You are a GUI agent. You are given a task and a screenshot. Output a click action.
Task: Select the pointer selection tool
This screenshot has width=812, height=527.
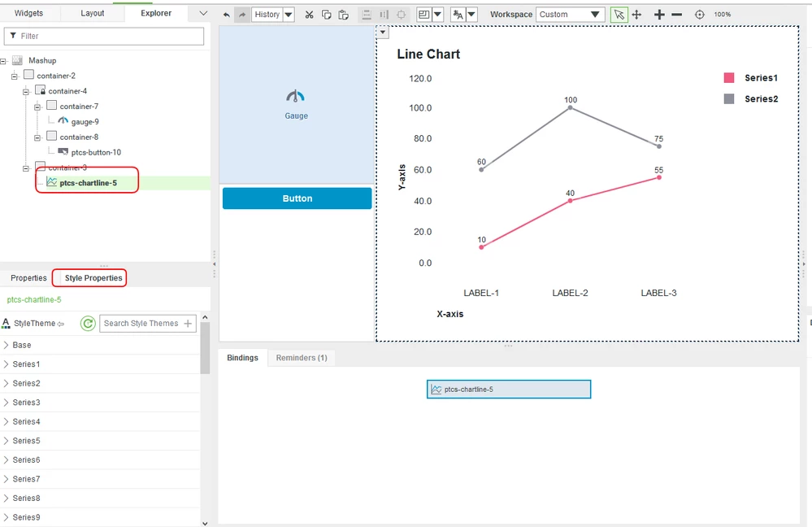619,15
